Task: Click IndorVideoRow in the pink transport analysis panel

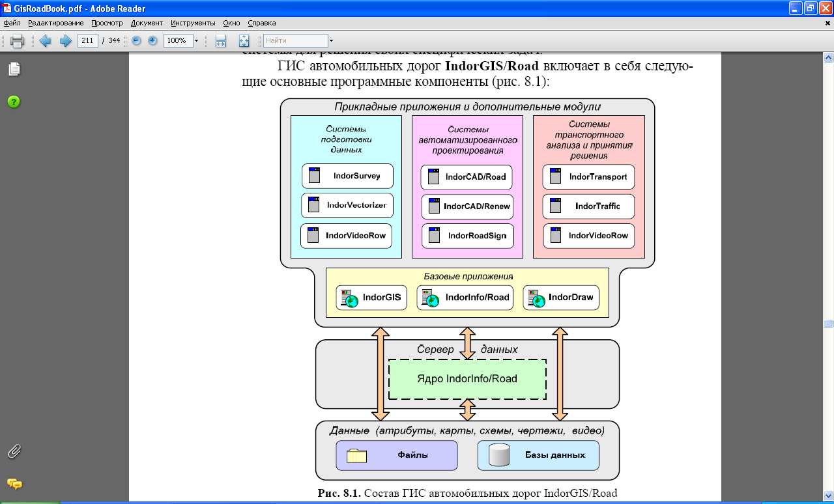Action: (x=588, y=236)
